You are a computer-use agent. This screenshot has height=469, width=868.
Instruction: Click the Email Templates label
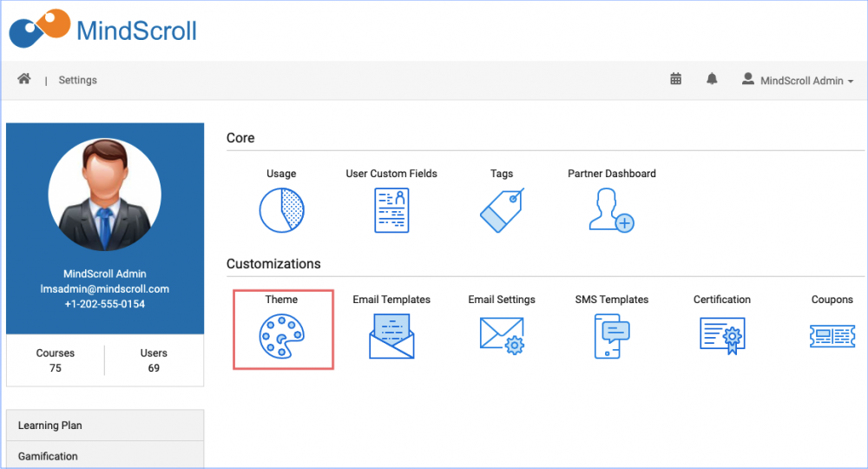pos(391,299)
